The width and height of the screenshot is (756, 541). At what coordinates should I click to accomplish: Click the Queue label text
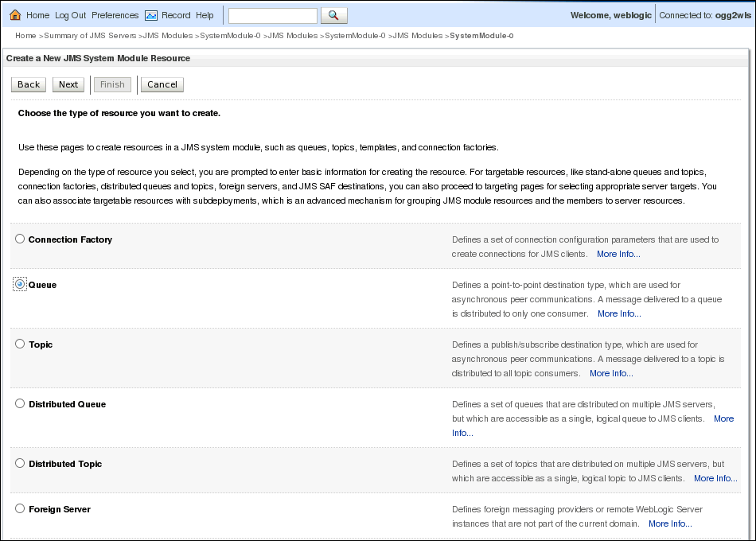[42, 285]
